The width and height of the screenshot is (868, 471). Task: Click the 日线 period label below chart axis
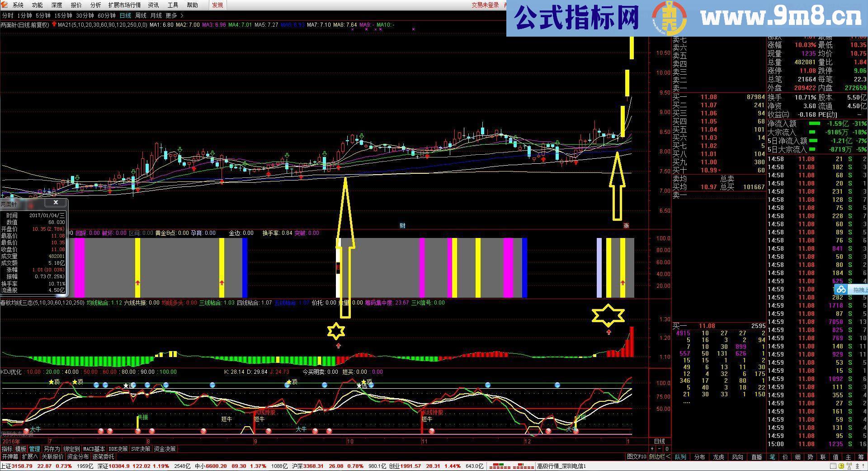point(659,441)
